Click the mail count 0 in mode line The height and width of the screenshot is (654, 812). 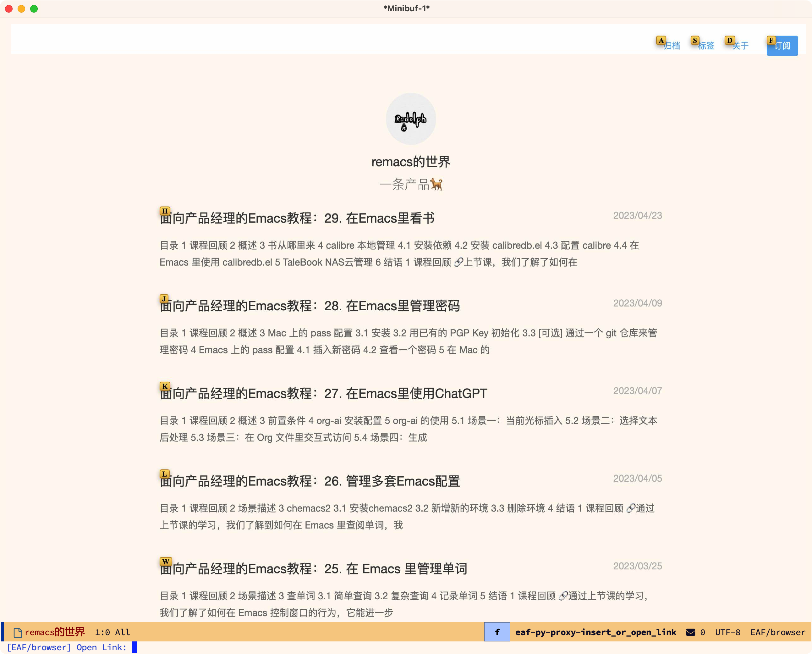coord(703,632)
